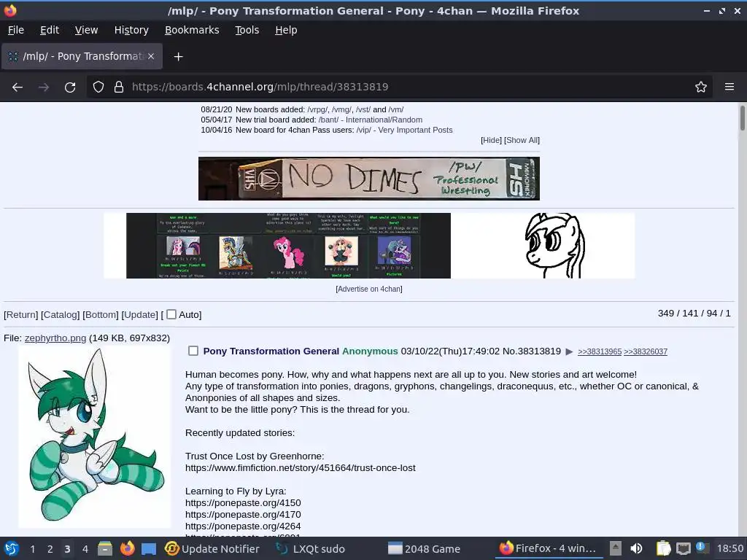Open the /vm/ board link
The image size is (747, 560).
click(396, 109)
